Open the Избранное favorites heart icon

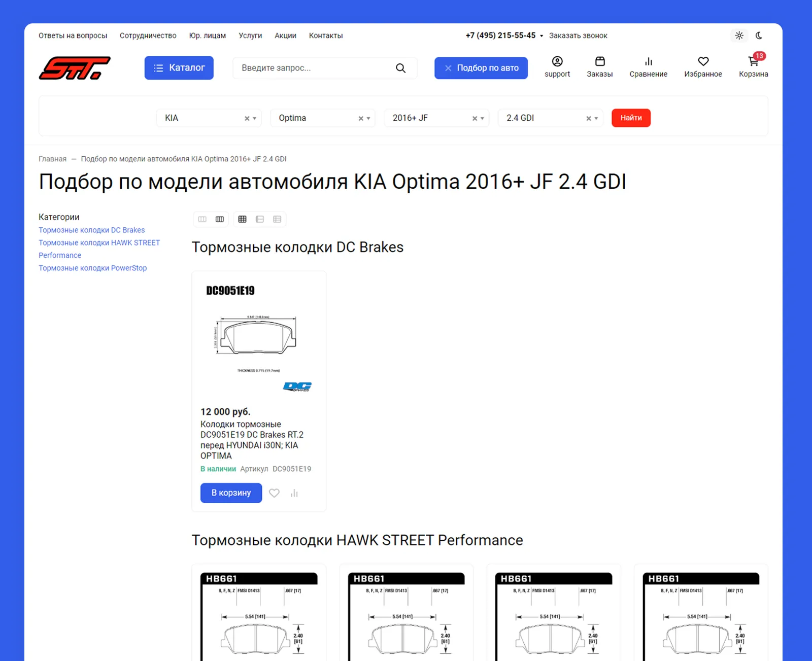pyautogui.click(x=703, y=67)
